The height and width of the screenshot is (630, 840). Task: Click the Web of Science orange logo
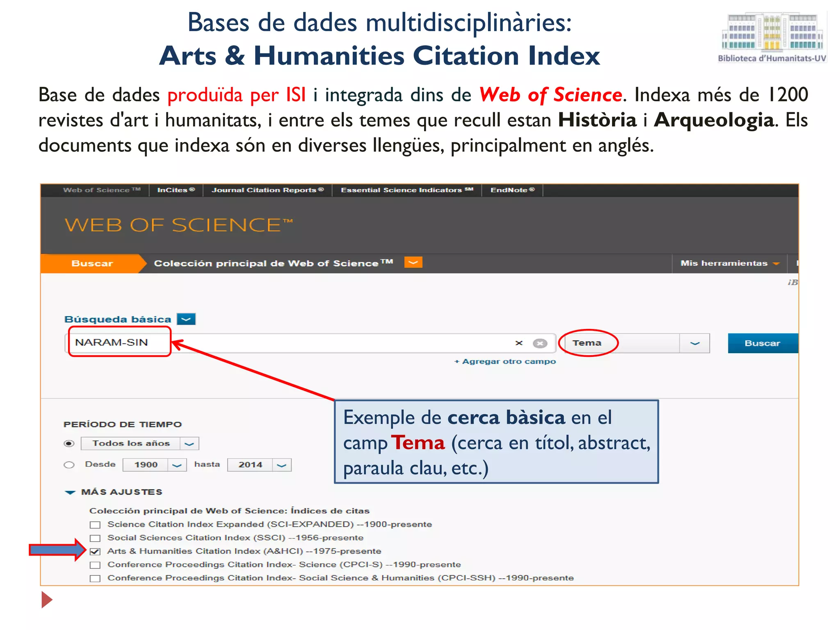pos(178,225)
